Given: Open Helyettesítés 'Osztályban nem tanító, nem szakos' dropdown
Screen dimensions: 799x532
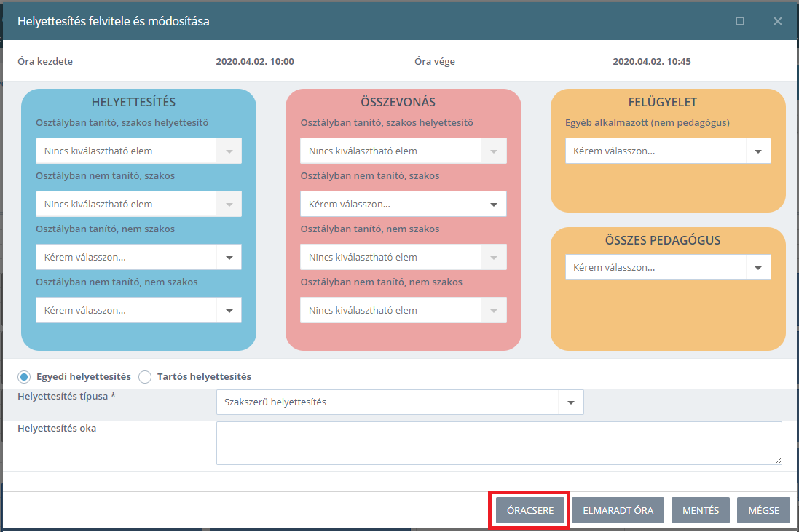Looking at the screenshot, I should [138, 310].
